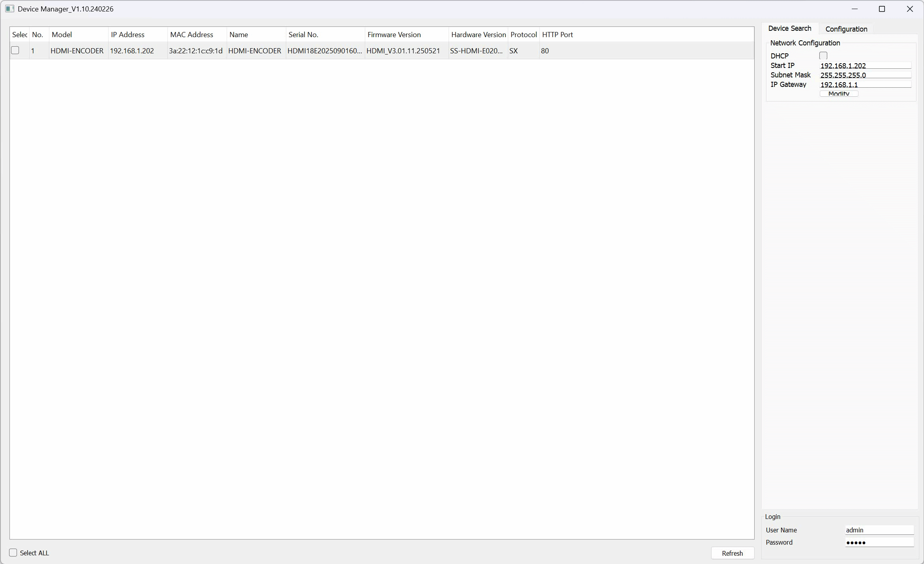Image resolution: width=924 pixels, height=564 pixels.
Task: Focus the Password input field
Action: coord(879,542)
